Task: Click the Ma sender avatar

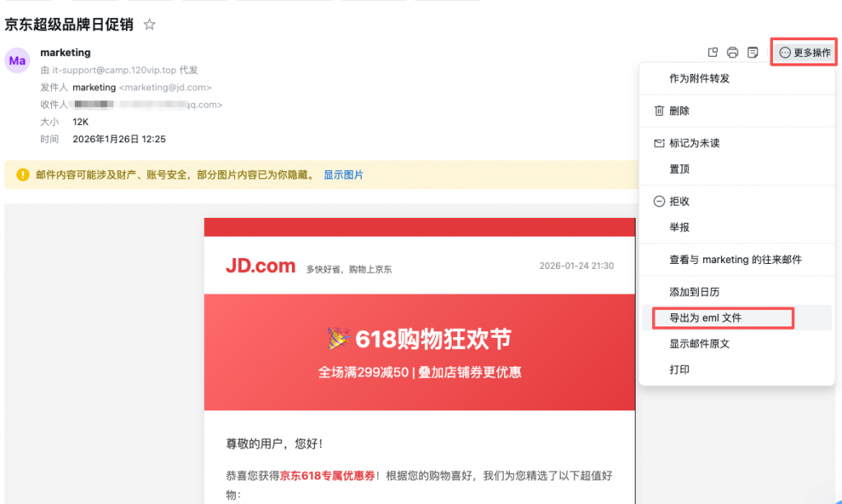Action: click(x=17, y=61)
